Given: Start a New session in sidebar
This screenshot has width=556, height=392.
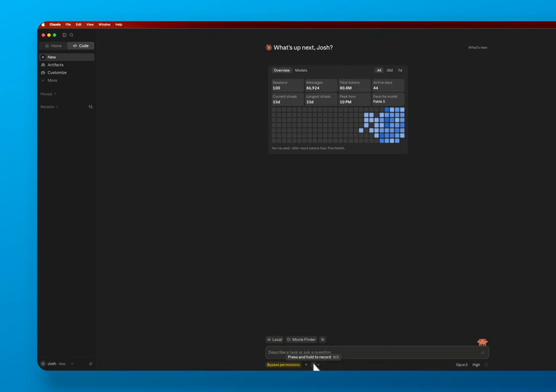Looking at the screenshot, I should [x=67, y=57].
